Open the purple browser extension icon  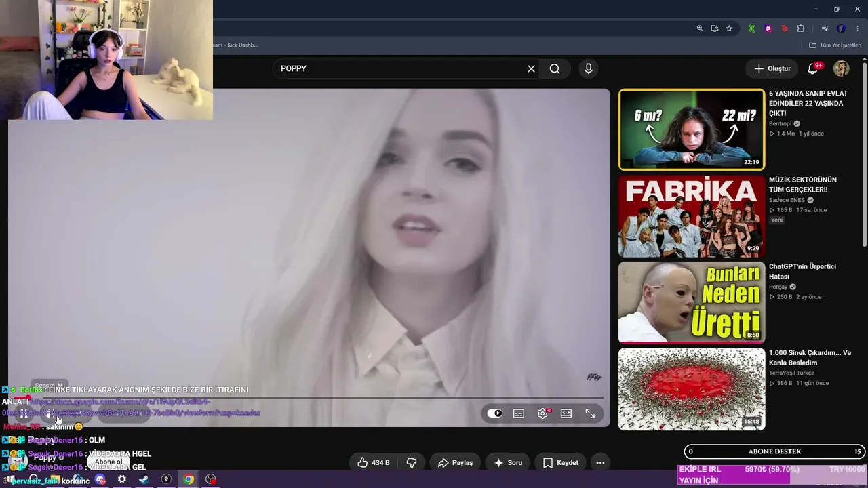pos(768,28)
